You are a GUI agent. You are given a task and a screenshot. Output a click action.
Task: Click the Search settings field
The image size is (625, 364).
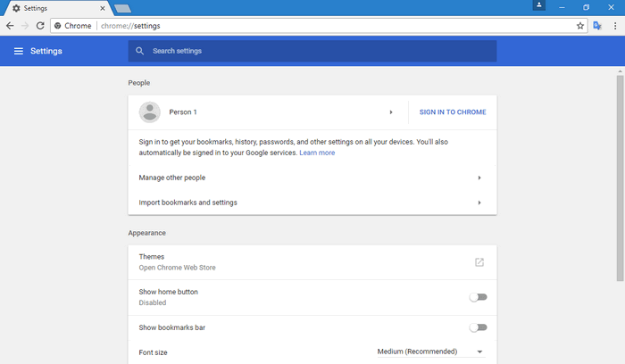[x=312, y=51]
